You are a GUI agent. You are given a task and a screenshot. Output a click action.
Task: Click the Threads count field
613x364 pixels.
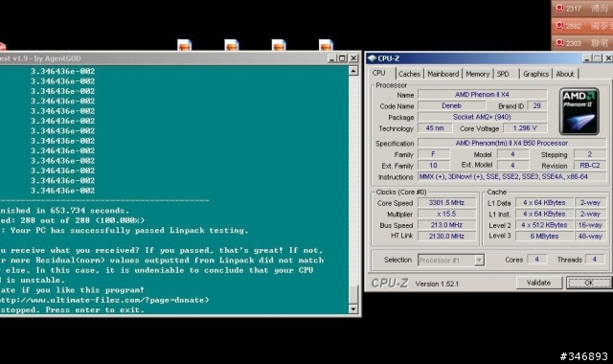coord(594,260)
